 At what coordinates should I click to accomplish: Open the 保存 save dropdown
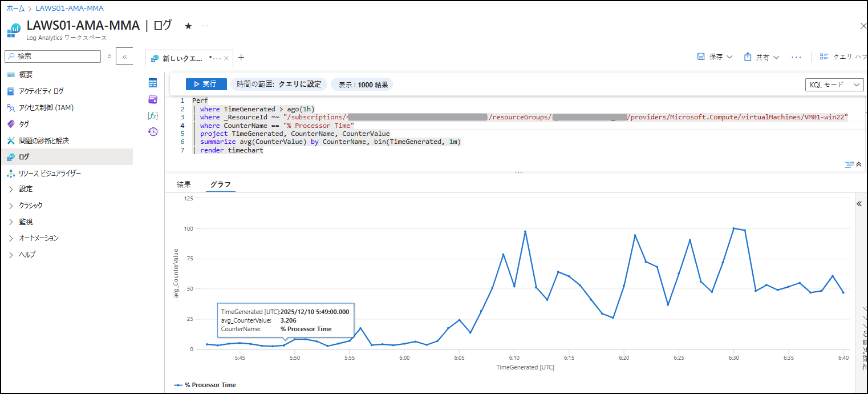click(715, 57)
